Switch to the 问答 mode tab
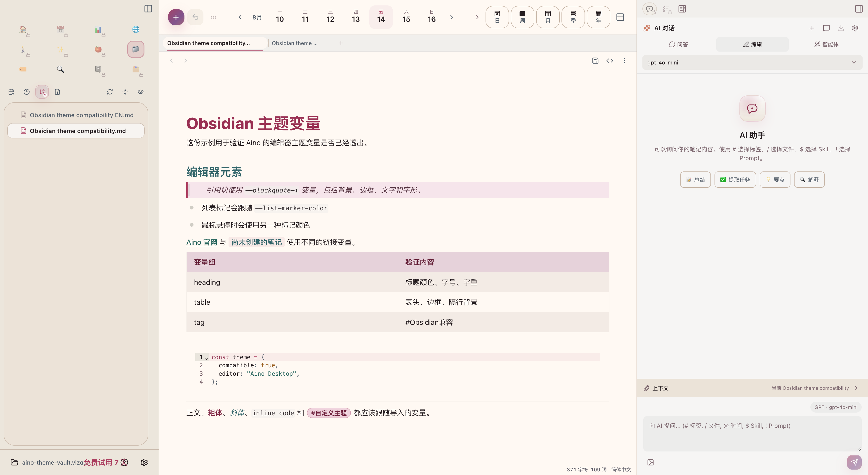 coord(678,45)
